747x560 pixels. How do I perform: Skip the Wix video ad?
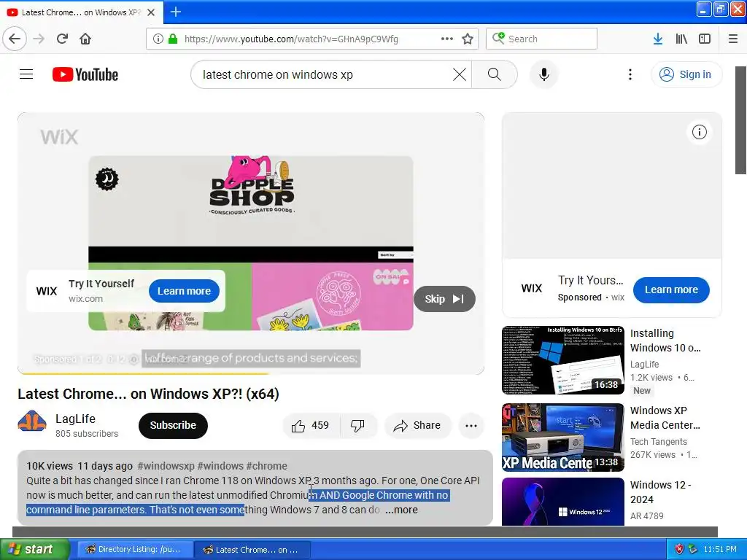pyautogui.click(x=444, y=299)
